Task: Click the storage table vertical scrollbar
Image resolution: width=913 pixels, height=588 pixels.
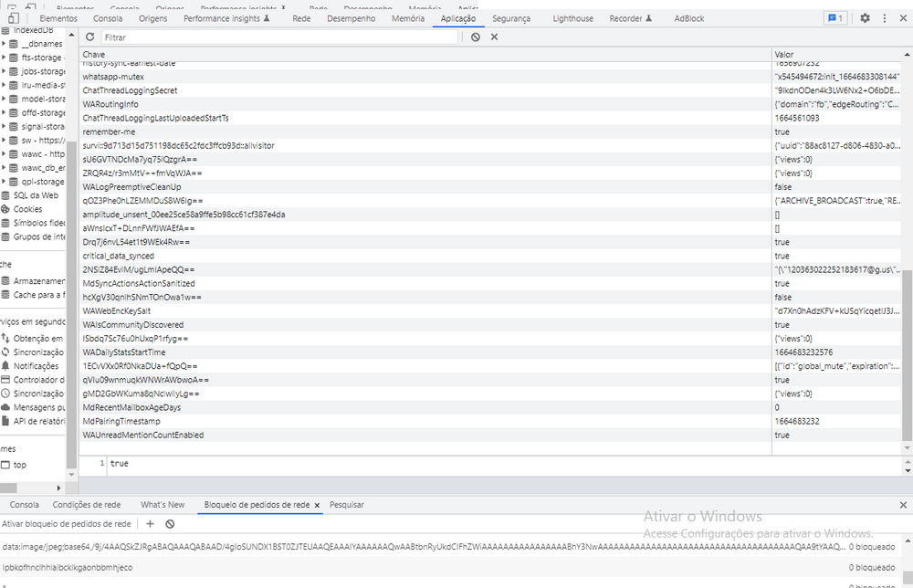Action: pyautogui.click(x=908, y=355)
